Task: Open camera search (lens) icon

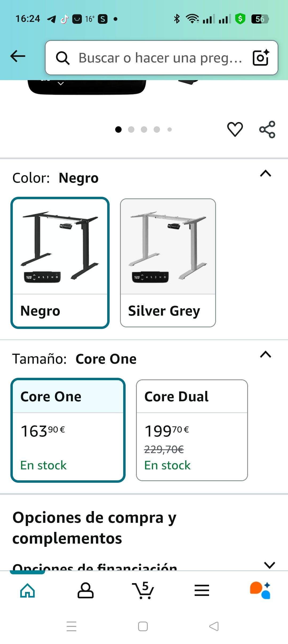Action: coord(261,57)
